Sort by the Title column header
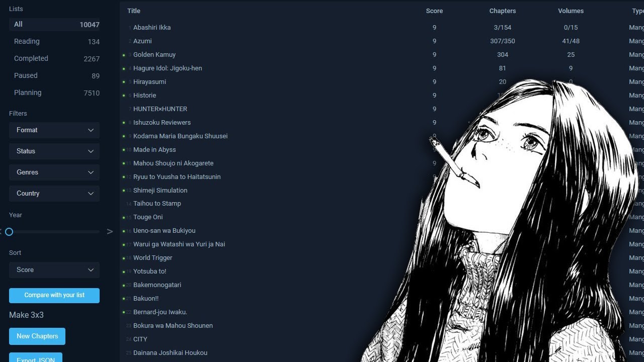 coord(134,11)
